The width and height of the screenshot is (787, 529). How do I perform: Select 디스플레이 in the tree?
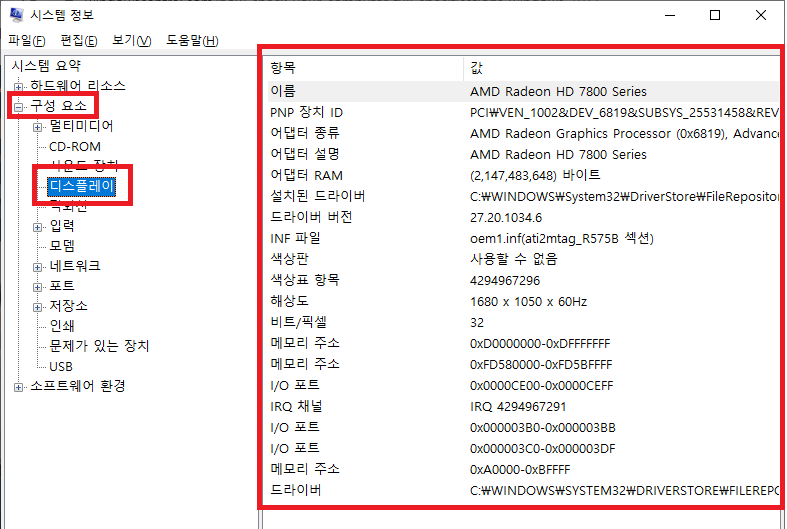pyautogui.click(x=82, y=187)
